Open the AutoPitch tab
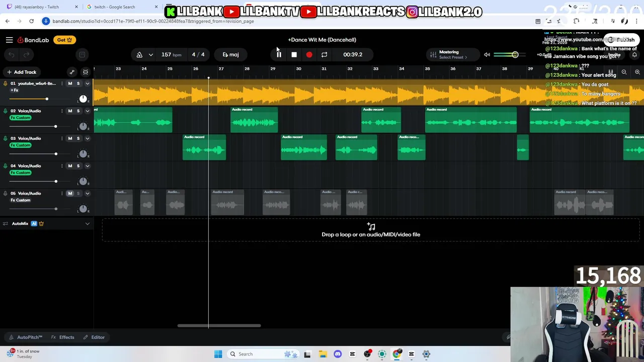 tap(26, 337)
